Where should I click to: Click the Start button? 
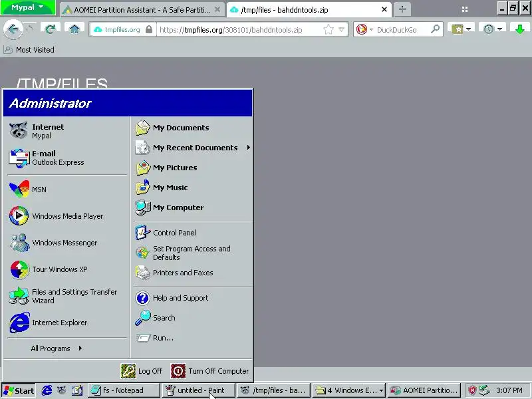pyautogui.click(x=19, y=390)
